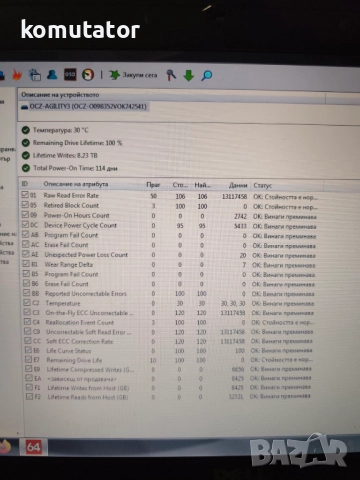Click Lifetime Writes: 8.23 TB text
The height and width of the screenshot is (480, 360).
coord(65,156)
